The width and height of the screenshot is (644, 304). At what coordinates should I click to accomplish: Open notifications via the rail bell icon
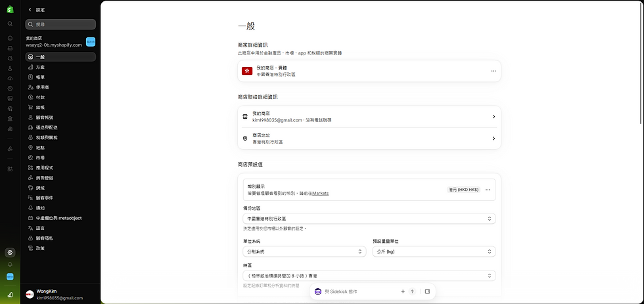coord(11,265)
